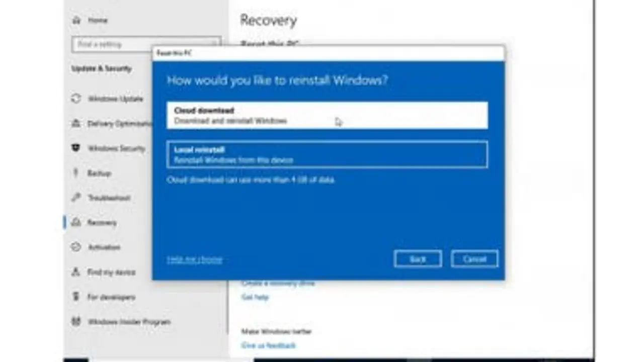This screenshot has width=644, height=362.
Task: Select Delivery Optimization label
Action: tap(120, 123)
